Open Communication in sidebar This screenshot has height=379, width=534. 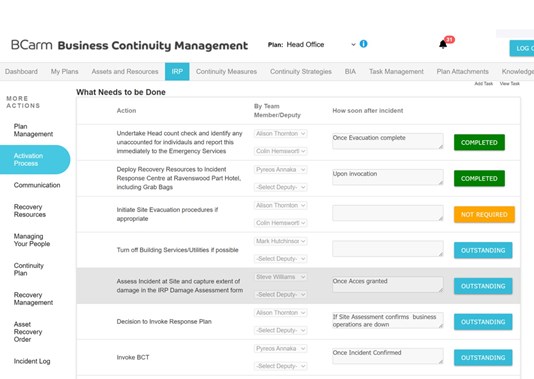click(x=37, y=185)
